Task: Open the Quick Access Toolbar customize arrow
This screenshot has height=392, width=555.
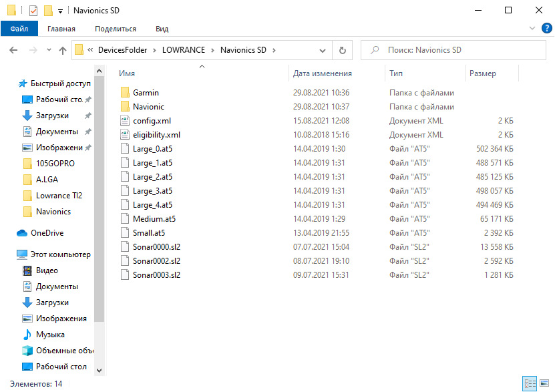Action: [x=61, y=11]
